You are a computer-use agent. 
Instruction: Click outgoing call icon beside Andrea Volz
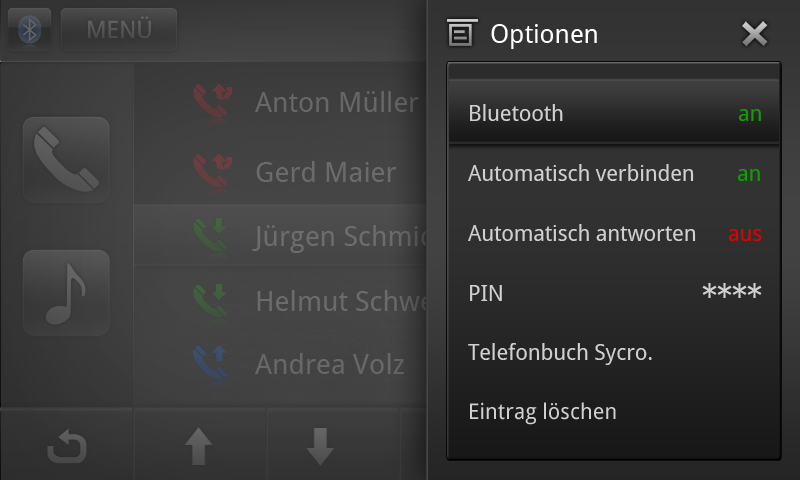[213, 363]
